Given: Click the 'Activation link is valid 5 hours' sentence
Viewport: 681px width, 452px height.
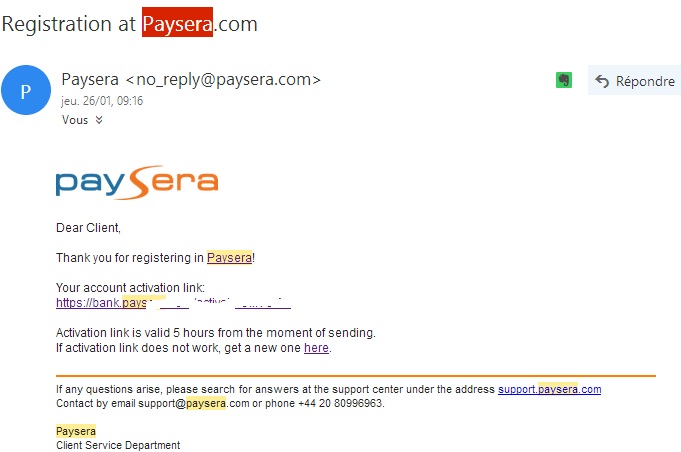Looking at the screenshot, I should [x=216, y=333].
